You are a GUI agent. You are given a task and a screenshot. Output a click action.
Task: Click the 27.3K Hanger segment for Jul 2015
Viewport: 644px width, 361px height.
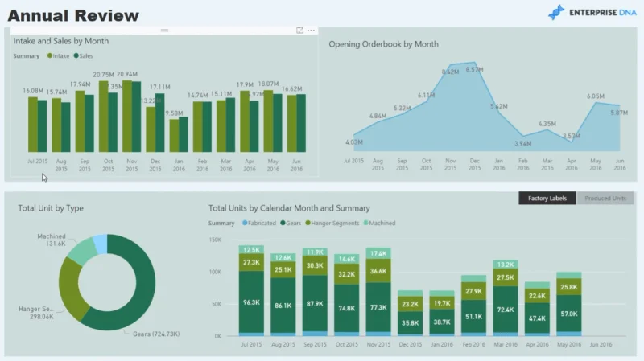[x=251, y=262]
